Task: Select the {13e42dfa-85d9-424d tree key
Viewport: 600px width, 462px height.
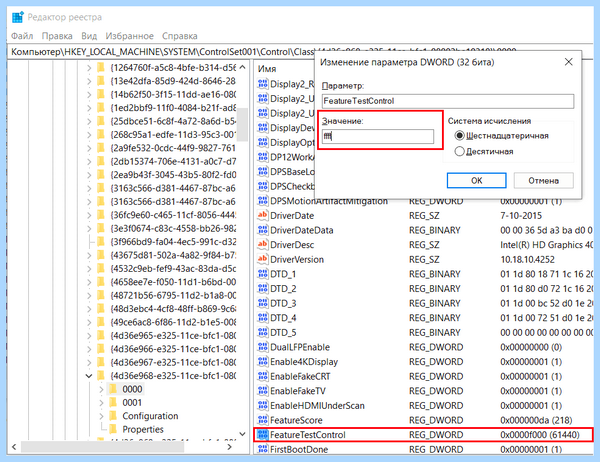Action: pos(173,81)
